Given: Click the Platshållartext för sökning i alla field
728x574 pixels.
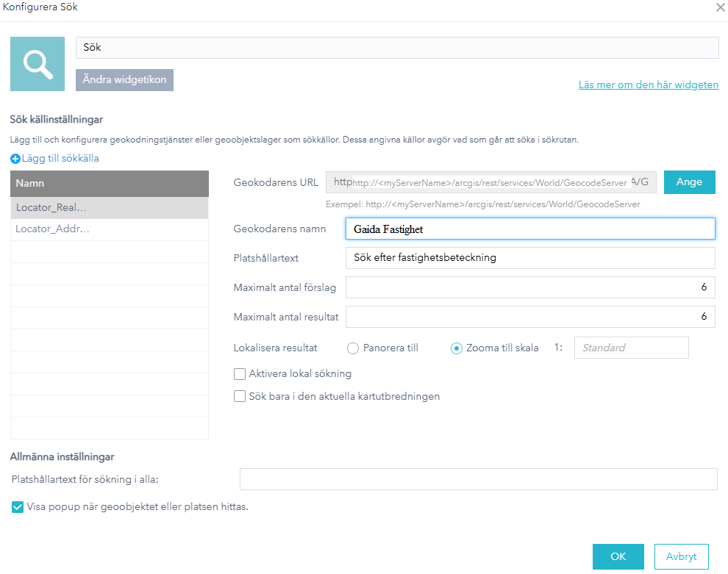Looking at the screenshot, I should (478, 479).
